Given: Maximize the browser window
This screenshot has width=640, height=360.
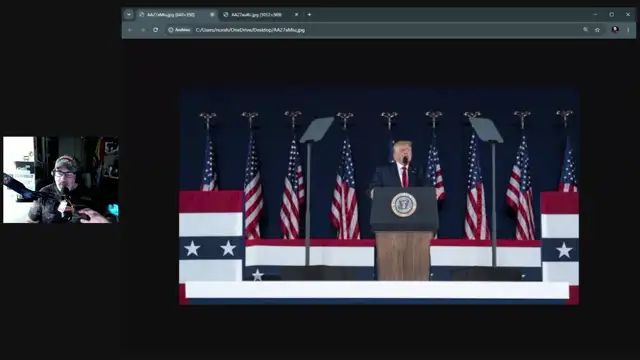Looking at the screenshot, I should [x=611, y=14].
